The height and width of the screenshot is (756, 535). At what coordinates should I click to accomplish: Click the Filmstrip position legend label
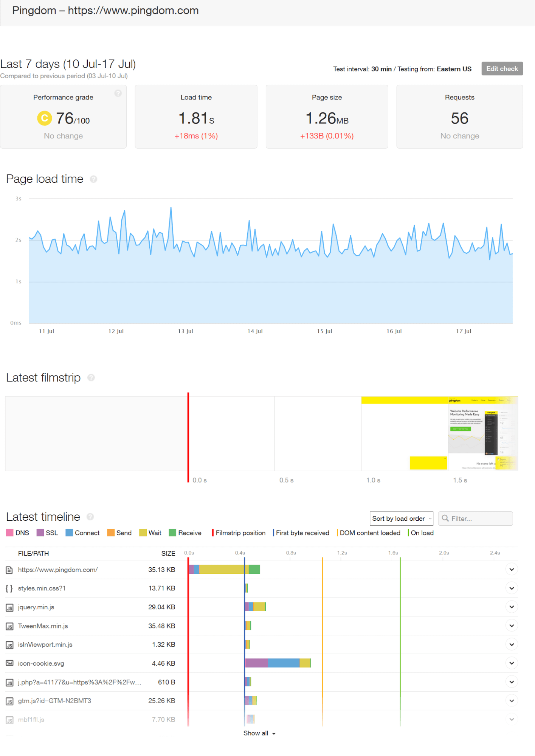(x=240, y=533)
